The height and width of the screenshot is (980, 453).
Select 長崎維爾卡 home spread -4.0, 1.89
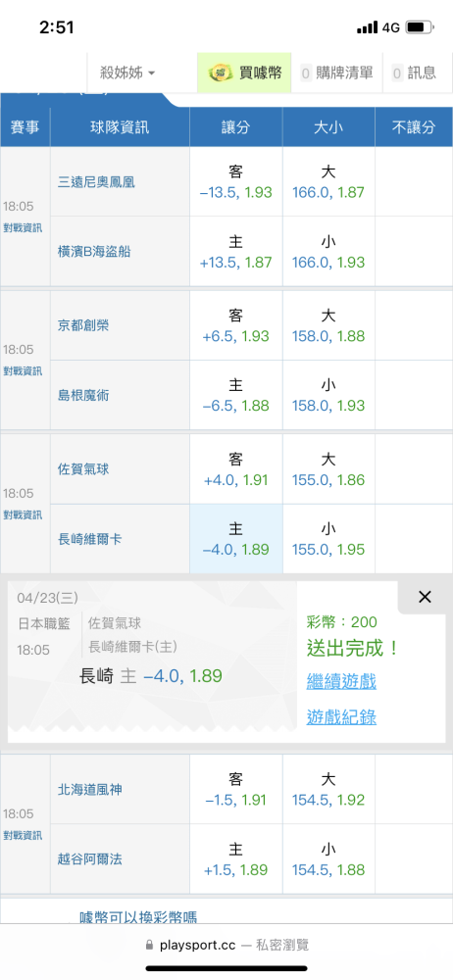click(x=236, y=539)
